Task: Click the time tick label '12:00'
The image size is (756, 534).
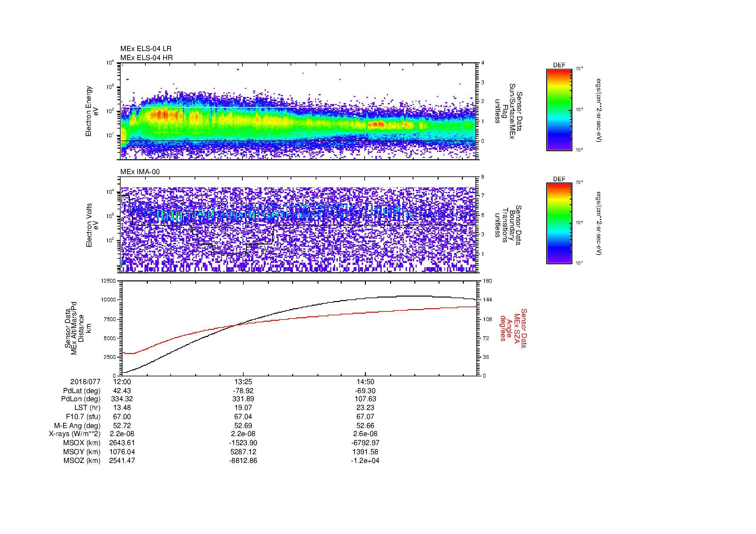Action: [x=122, y=382]
